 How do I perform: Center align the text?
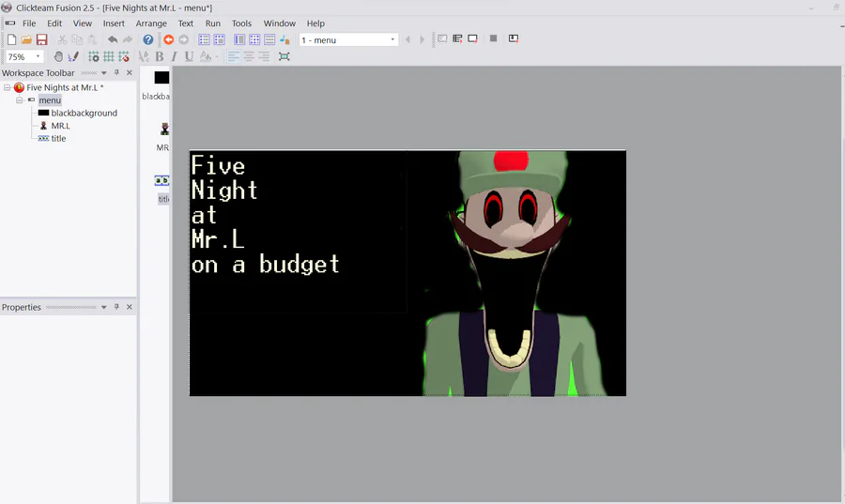249,56
